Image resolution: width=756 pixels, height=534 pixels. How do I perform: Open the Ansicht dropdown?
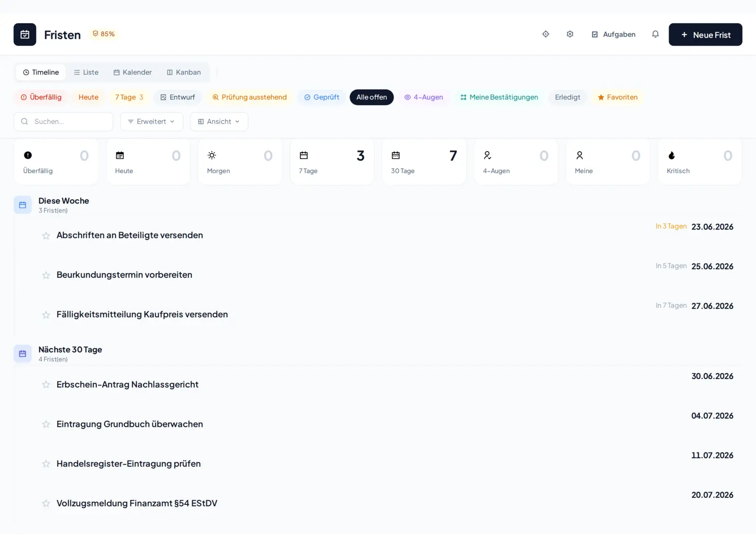point(219,121)
